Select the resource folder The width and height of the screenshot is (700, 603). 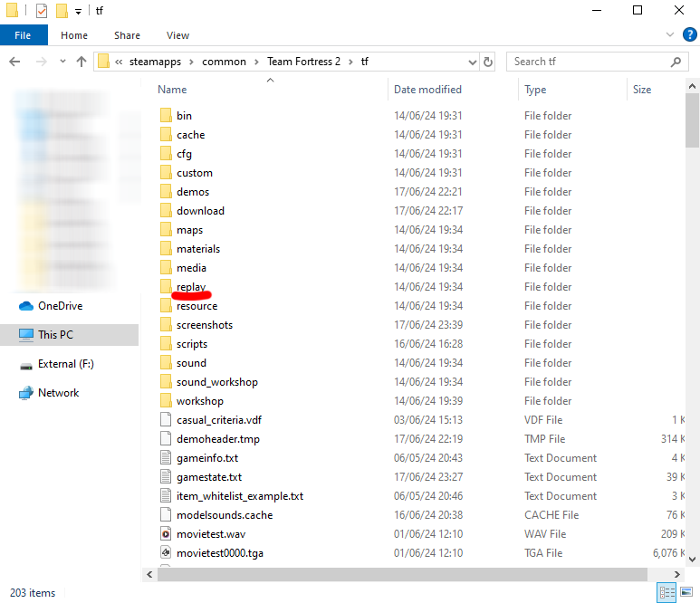pyautogui.click(x=197, y=306)
